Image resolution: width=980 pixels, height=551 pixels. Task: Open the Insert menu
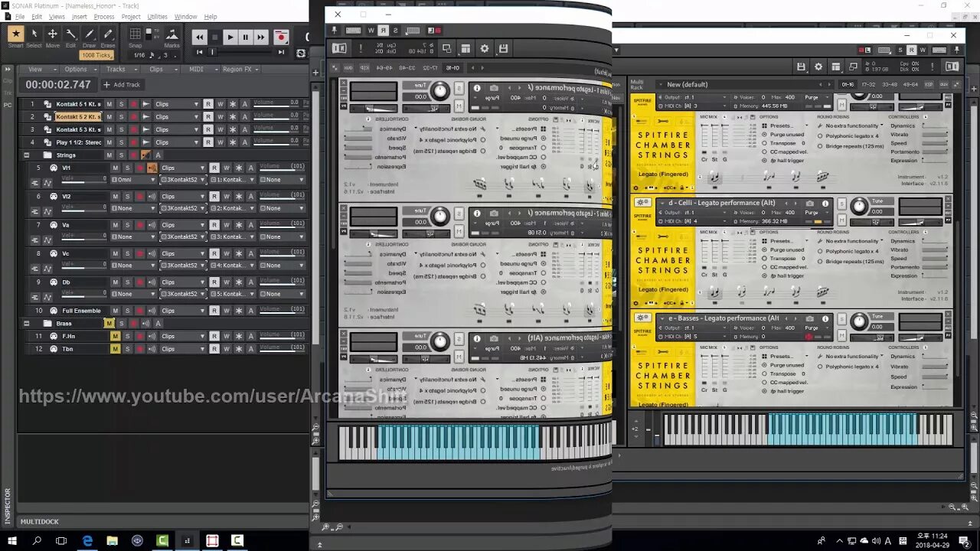click(80, 17)
